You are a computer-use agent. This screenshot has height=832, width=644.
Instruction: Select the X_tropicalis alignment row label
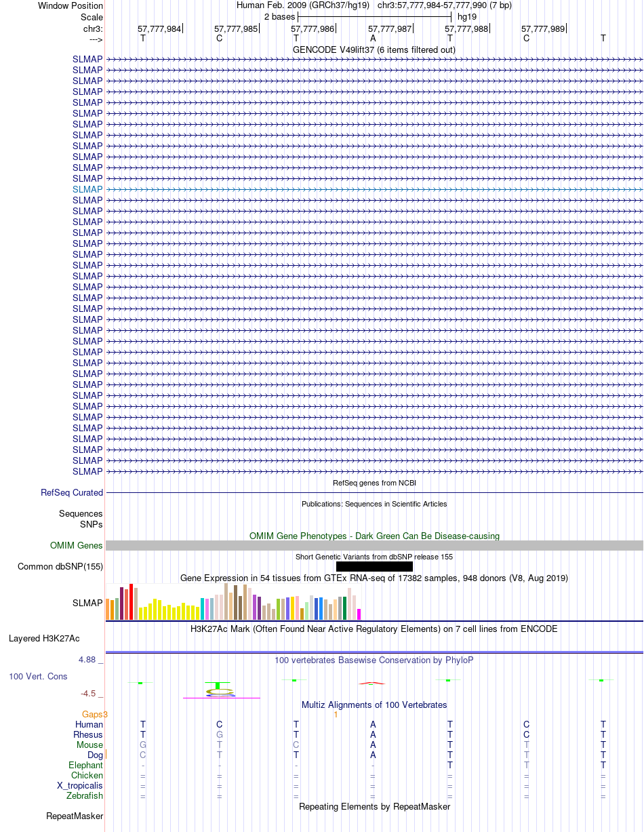tap(80, 785)
